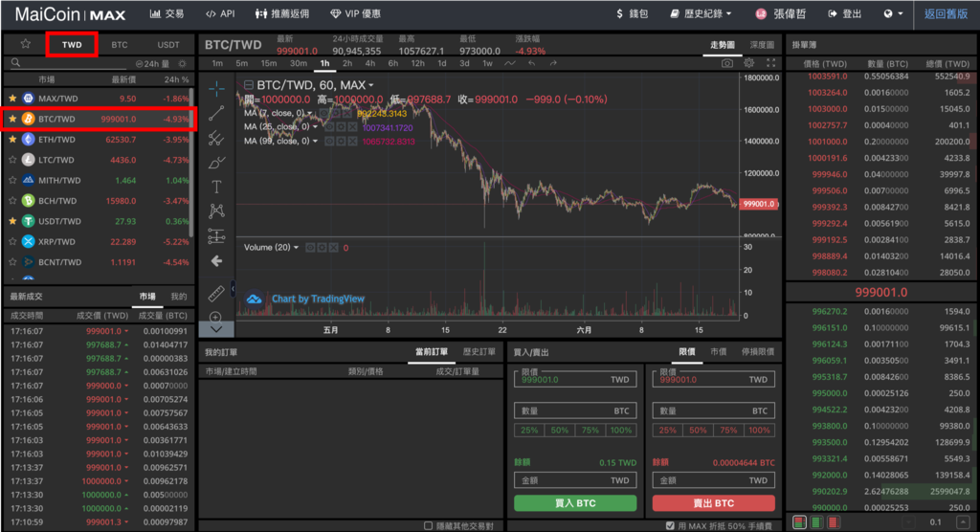Select the trend line drawing tool
Screen dimensions: 980x532
tap(216, 113)
